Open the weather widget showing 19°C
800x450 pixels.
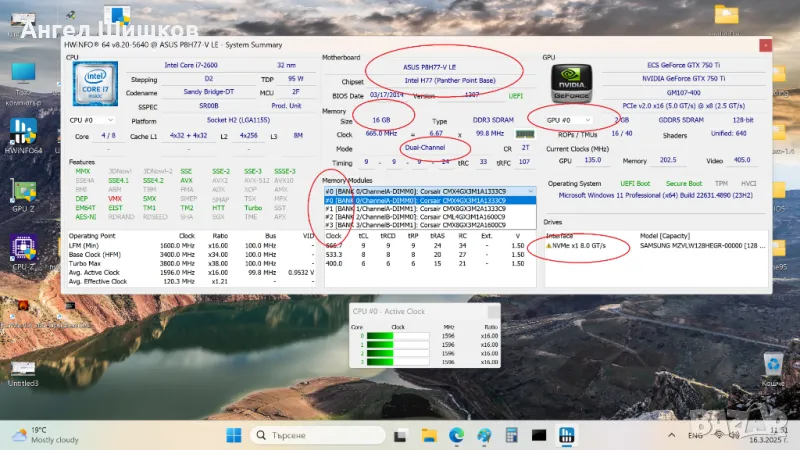40,435
